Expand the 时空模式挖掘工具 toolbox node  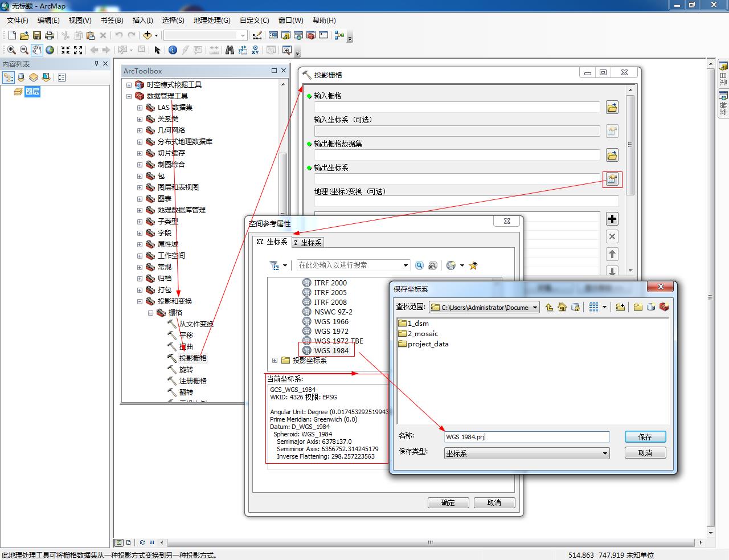[x=129, y=85]
